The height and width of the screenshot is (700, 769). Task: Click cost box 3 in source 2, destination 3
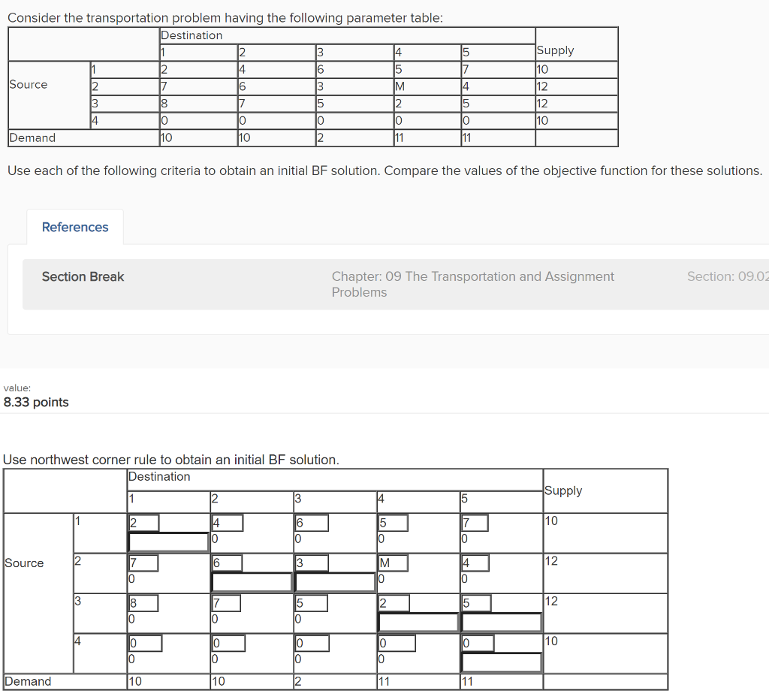pos(312,563)
